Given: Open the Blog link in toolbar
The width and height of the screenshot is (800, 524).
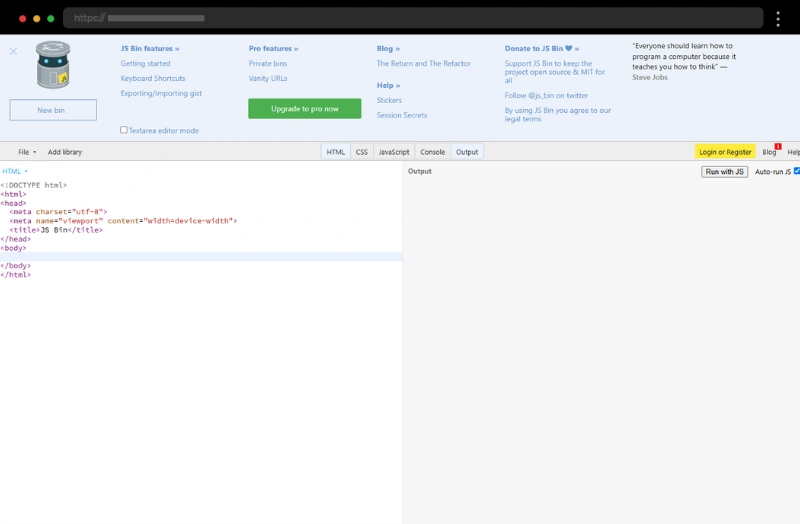Looking at the screenshot, I should point(769,152).
